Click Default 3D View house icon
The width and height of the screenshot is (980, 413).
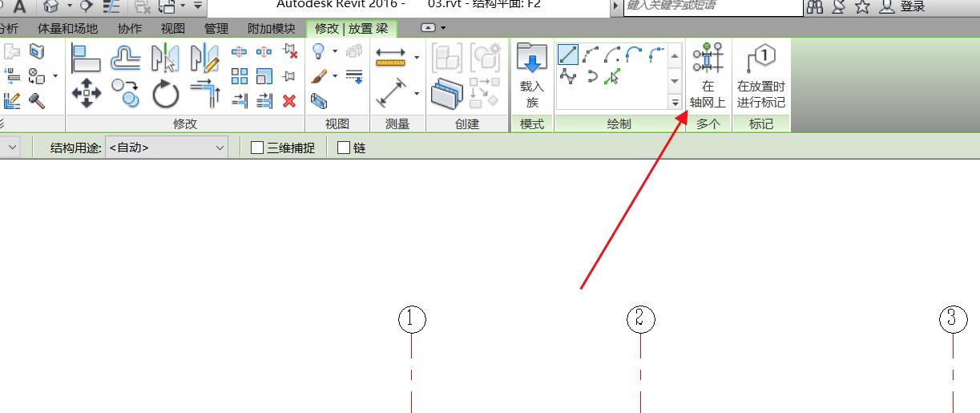[x=52, y=6]
